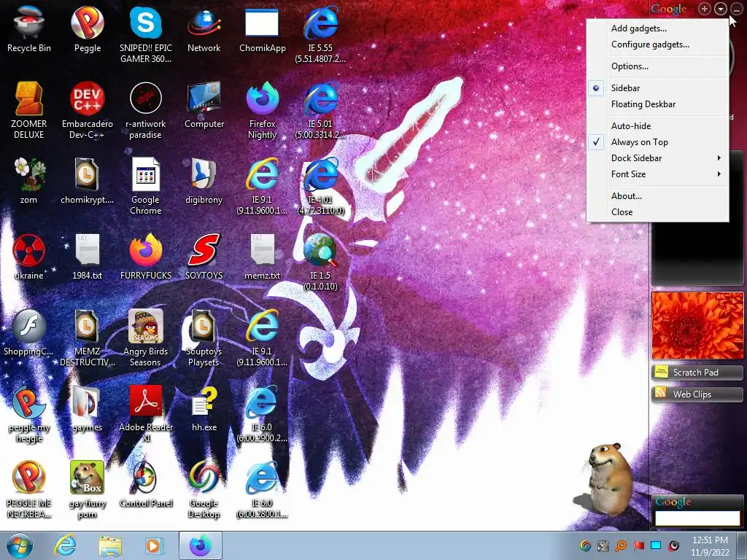Launch Windows Media Player from taskbar
Screen dimensions: 747x560
(x=153, y=545)
